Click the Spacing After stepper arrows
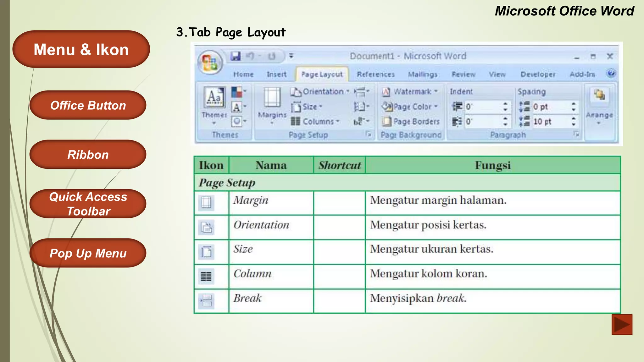Screen dimensions: 644x362 coord(574,121)
